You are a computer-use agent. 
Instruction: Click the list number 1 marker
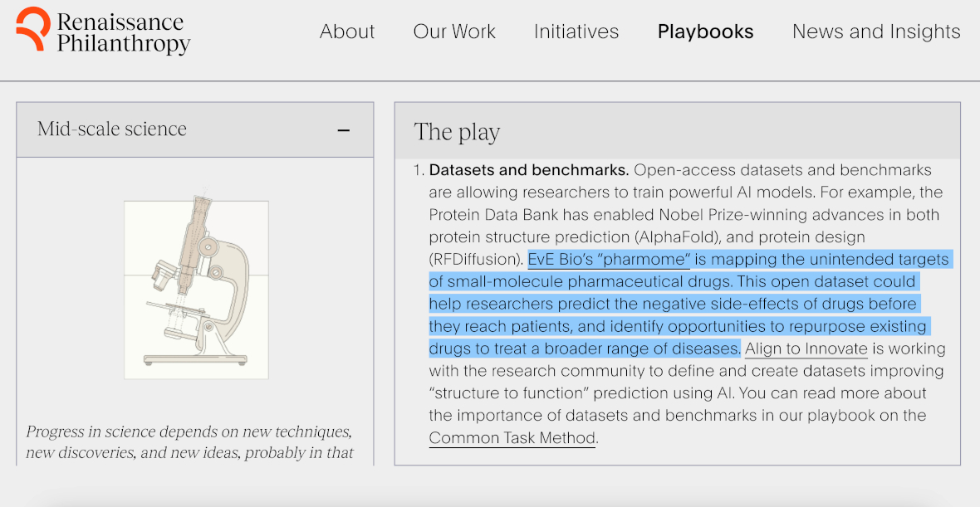(x=418, y=170)
